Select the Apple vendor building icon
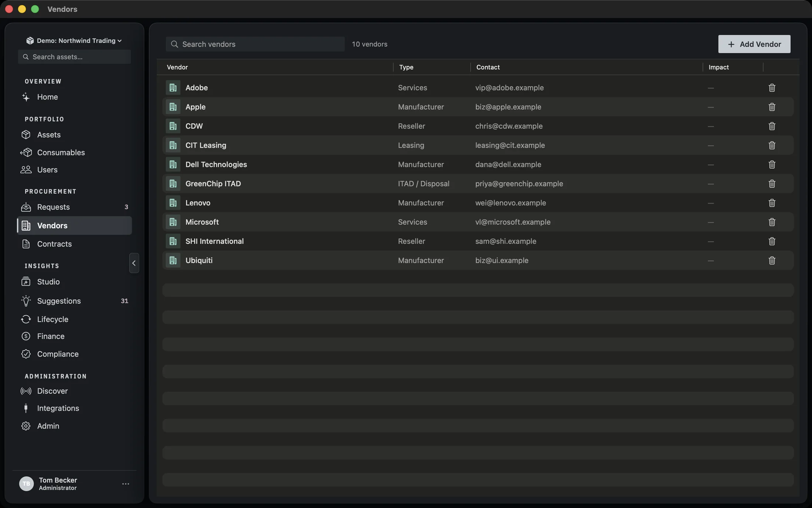The image size is (812, 508). pos(173,107)
